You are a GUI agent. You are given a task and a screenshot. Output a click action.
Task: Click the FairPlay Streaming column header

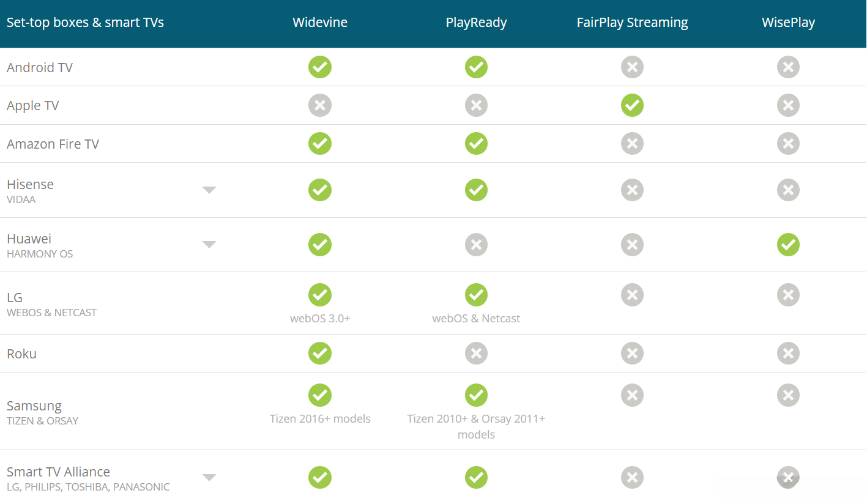pyautogui.click(x=632, y=23)
